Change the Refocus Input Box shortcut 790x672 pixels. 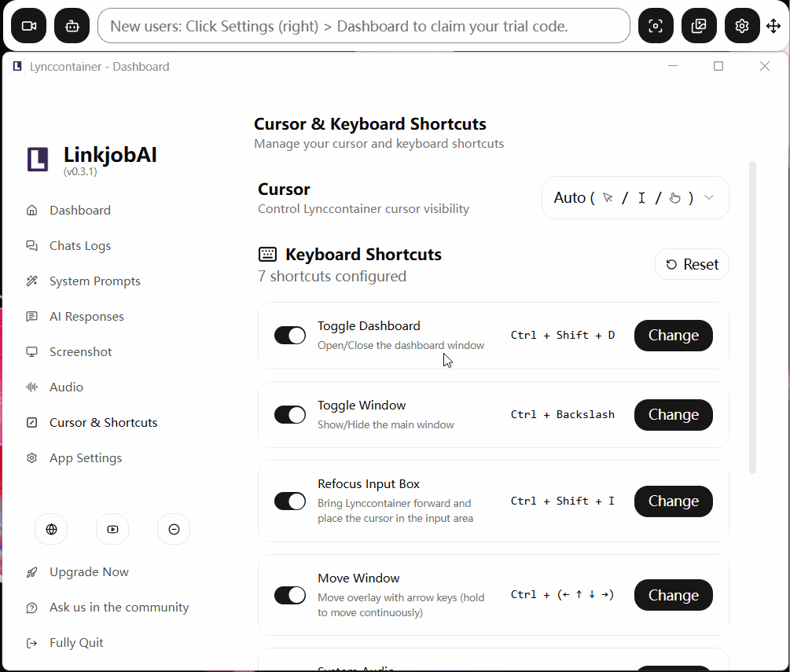[x=673, y=501]
